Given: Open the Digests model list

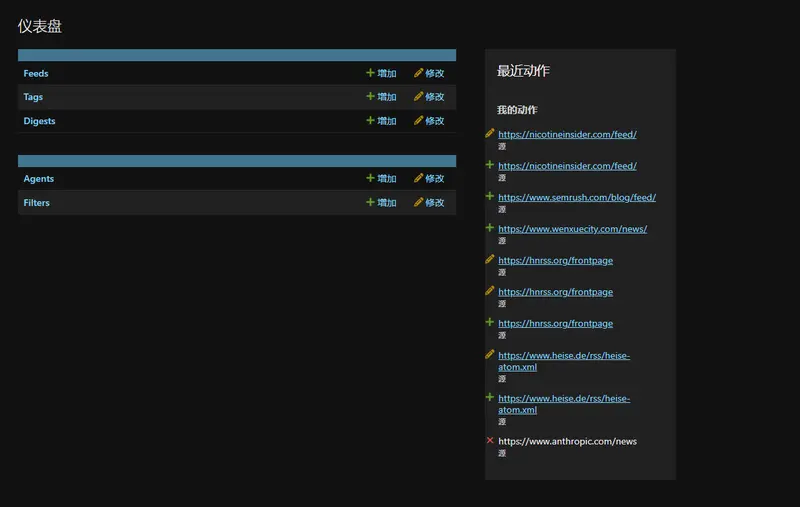Looking at the screenshot, I should [39, 122].
